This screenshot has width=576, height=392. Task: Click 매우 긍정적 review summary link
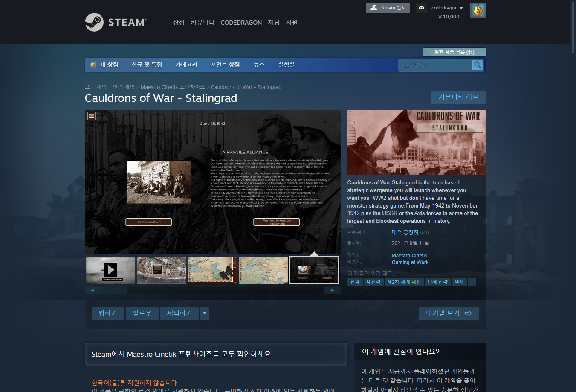pos(405,232)
